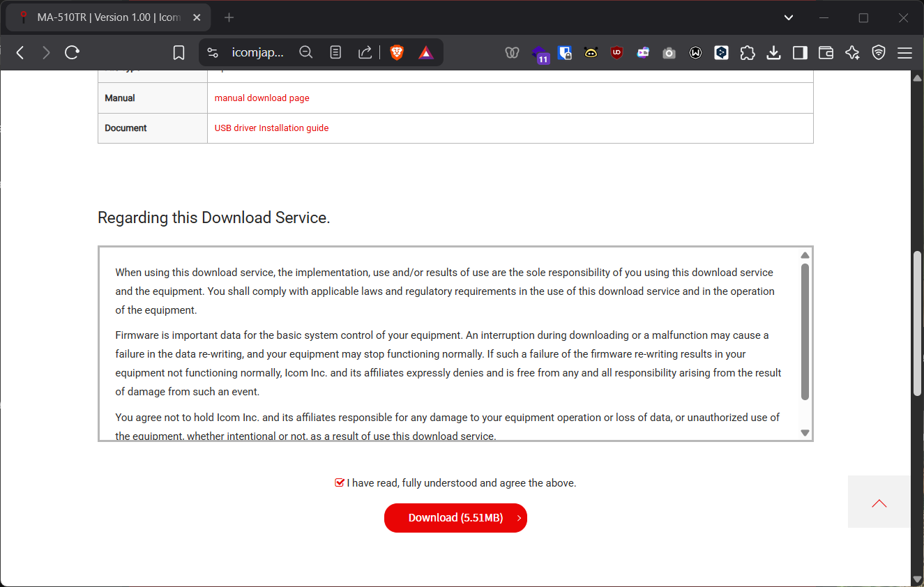Uncheck the 'I have read' agreement checkbox
The height and width of the screenshot is (587, 924).
340,482
